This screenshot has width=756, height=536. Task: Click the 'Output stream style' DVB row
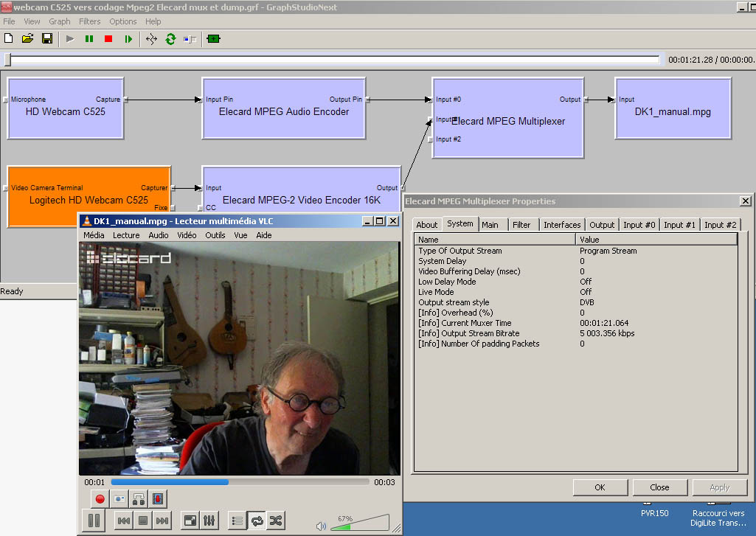click(575, 302)
